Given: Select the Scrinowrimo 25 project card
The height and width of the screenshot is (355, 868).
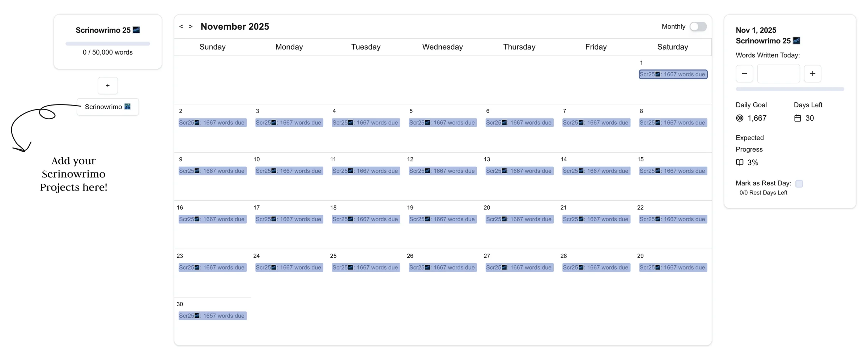Looking at the screenshot, I should tap(107, 30).
